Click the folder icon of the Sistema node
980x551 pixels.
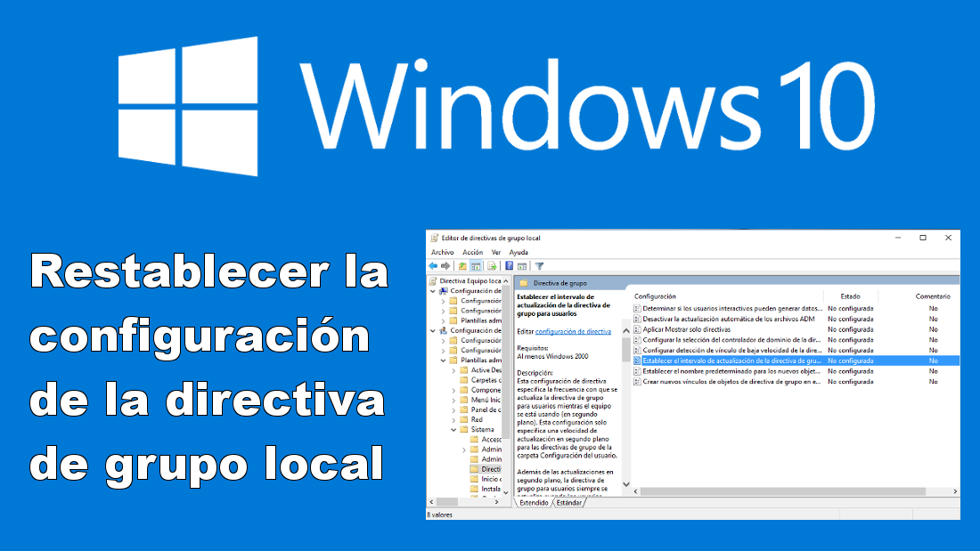(x=464, y=430)
